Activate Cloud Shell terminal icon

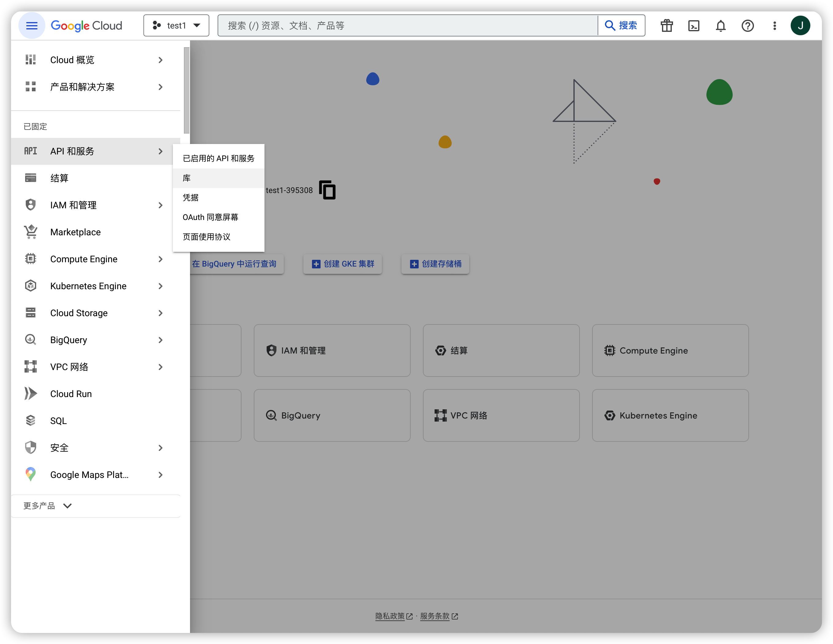[x=694, y=25]
